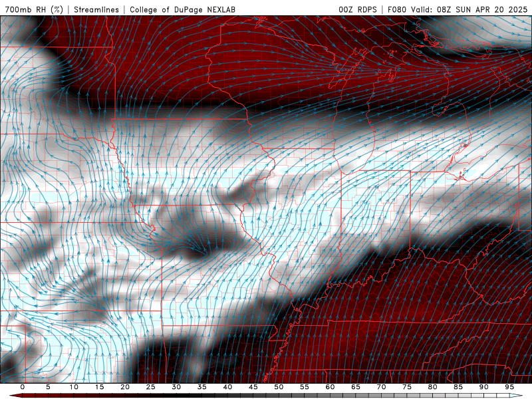Click the "10" tick label on color scale

pyautogui.click(x=74, y=387)
